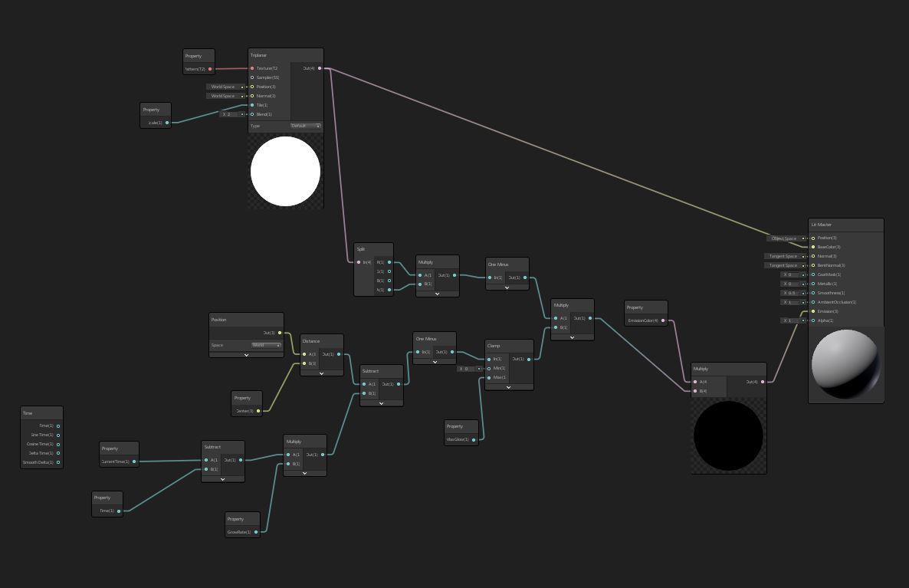Click the Triplanar white circle preview
909x588 pixels.
285,171
